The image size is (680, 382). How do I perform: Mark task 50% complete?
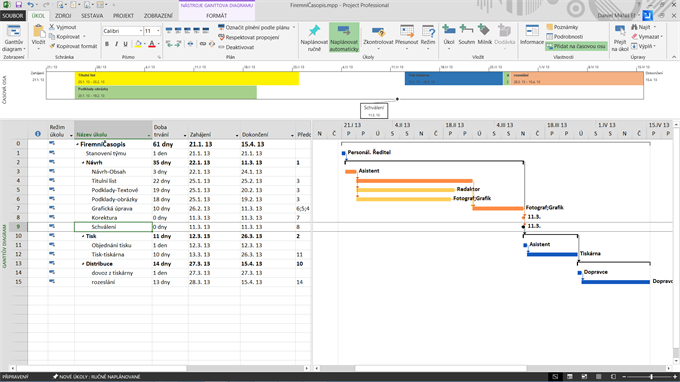(187, 30)
